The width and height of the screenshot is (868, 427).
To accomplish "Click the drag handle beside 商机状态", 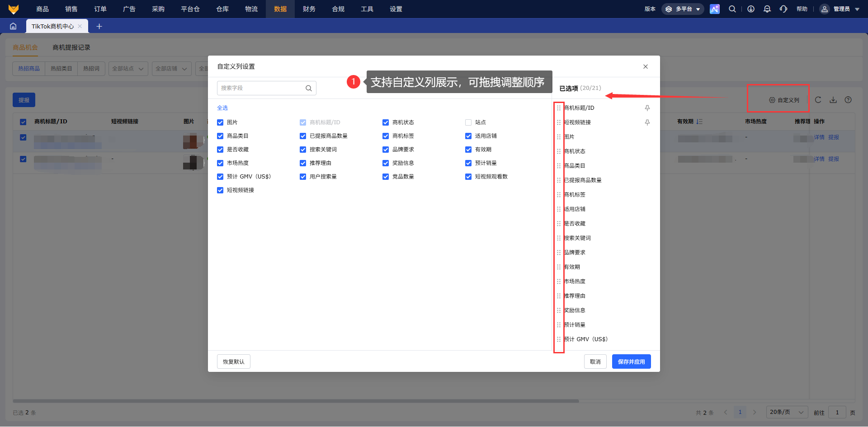I will tap(559, 151).
